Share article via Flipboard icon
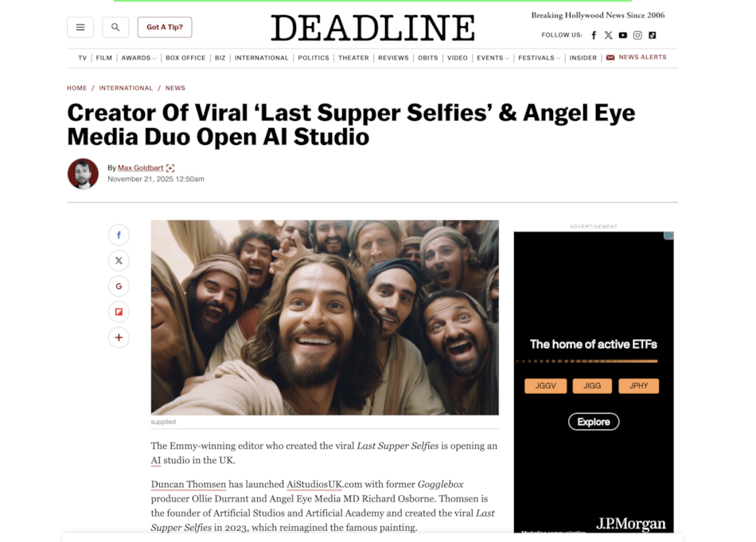The image size is (756, 542). (x=119, y=312)
